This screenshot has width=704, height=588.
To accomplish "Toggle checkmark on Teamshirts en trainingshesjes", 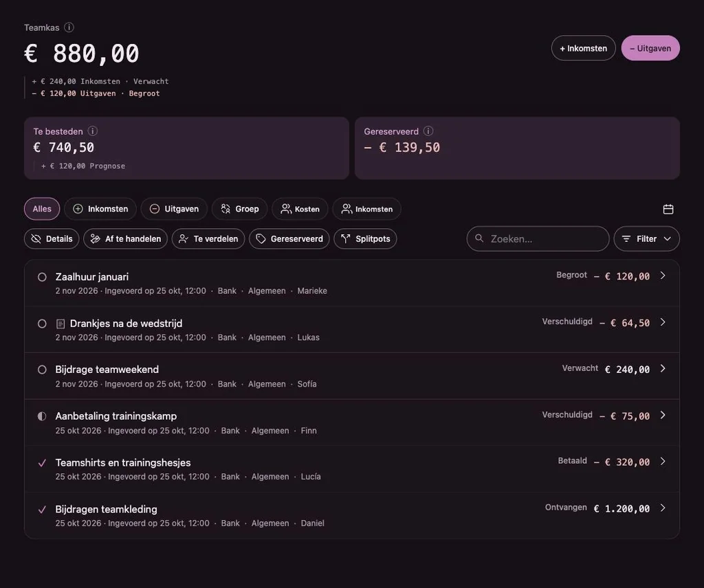I will pyautogui.click(x=42, y=463).
